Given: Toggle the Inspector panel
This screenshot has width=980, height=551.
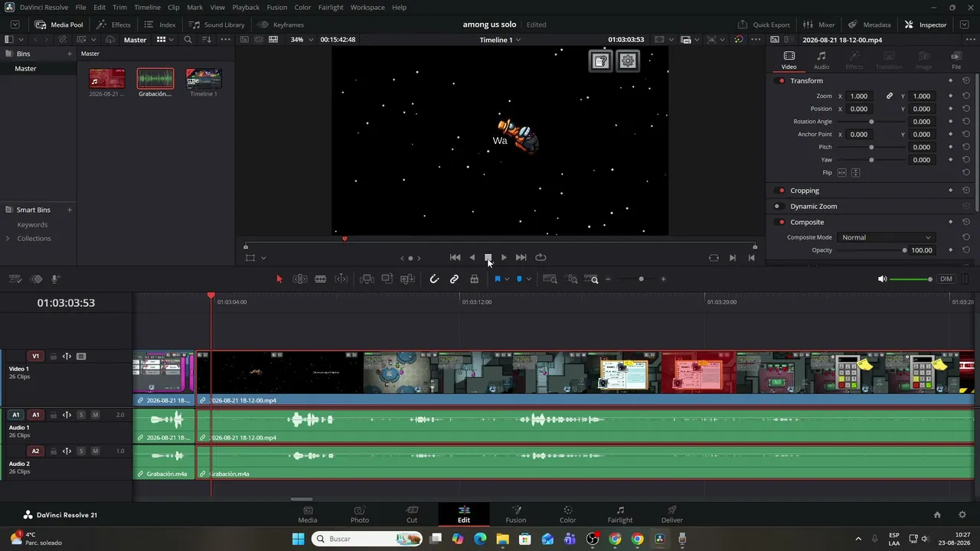Looking at the screenshot, I should pos(926,24).
